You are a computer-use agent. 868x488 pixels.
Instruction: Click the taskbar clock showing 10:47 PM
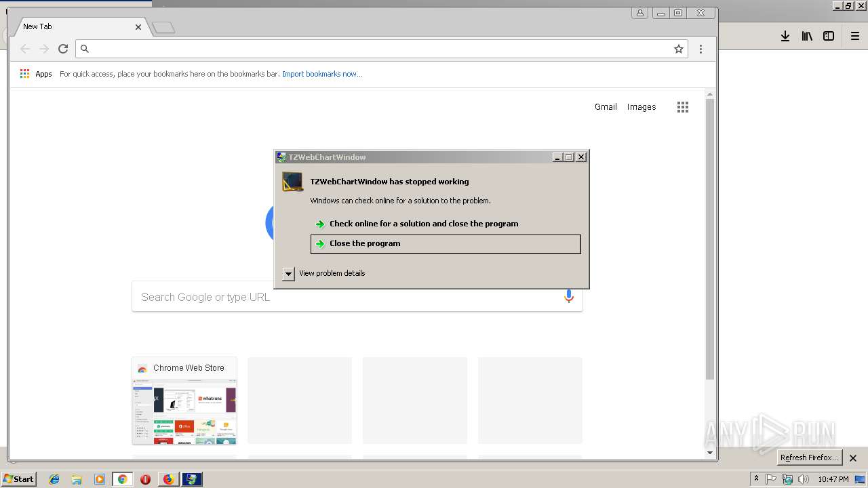click(833, 479)
